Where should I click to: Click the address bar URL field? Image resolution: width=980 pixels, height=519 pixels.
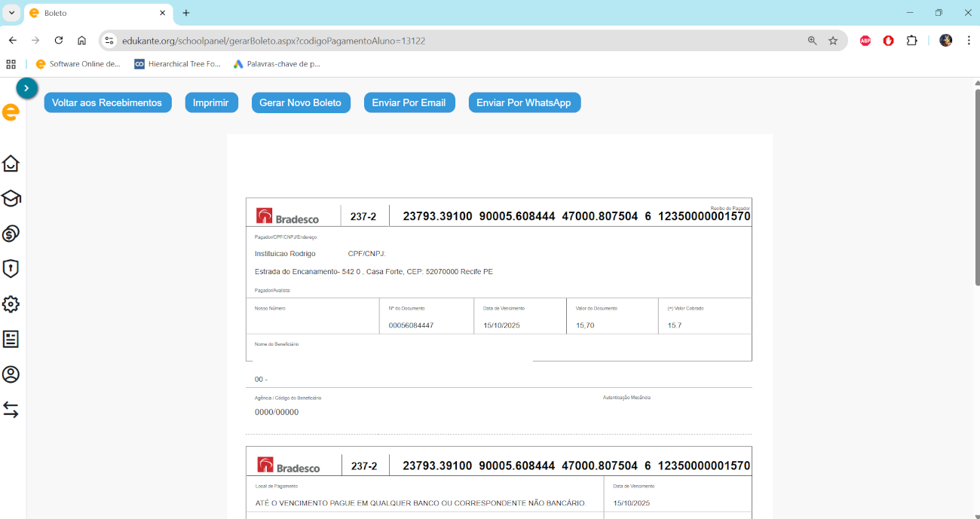(452, 41)
